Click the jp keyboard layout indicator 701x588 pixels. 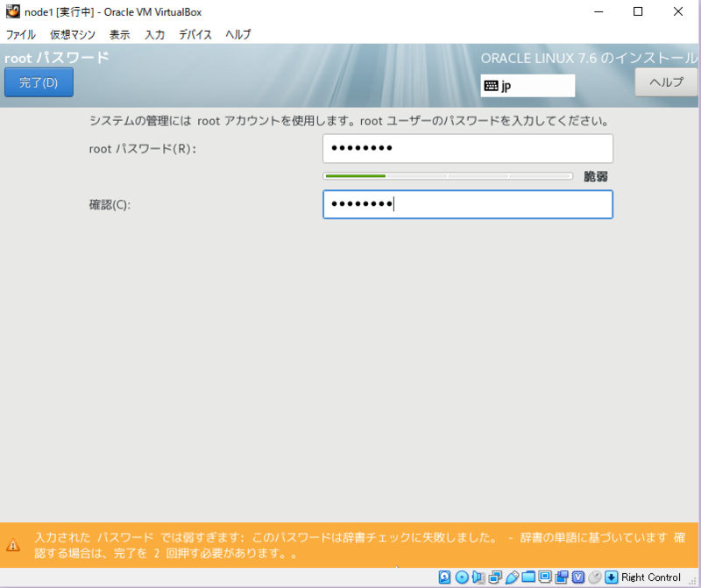(528, 85)
